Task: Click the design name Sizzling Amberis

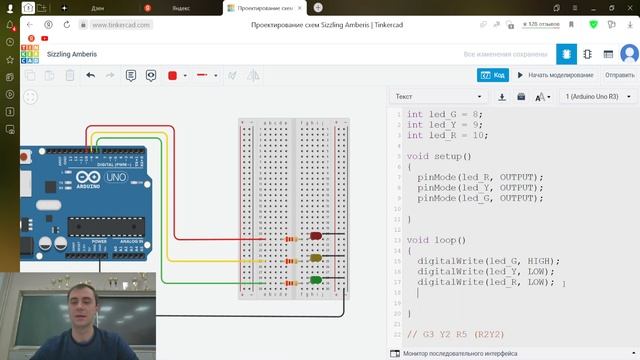Action: tap(72, 54)
